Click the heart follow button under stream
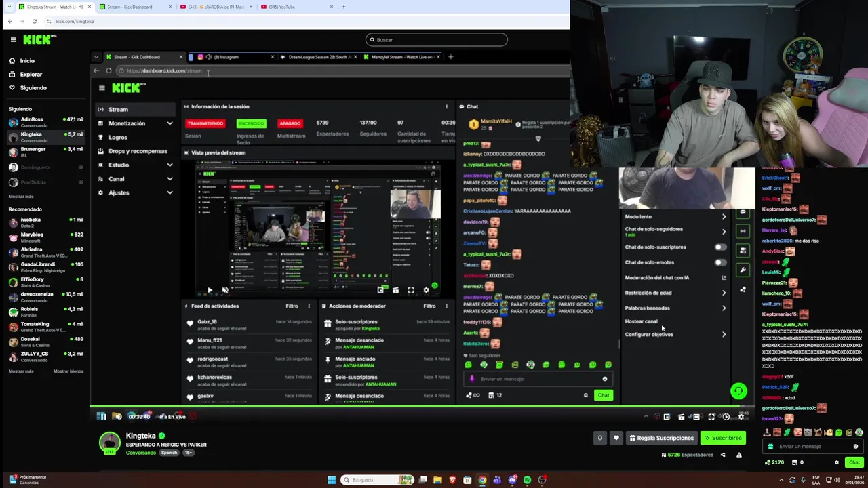 (616, 438)
